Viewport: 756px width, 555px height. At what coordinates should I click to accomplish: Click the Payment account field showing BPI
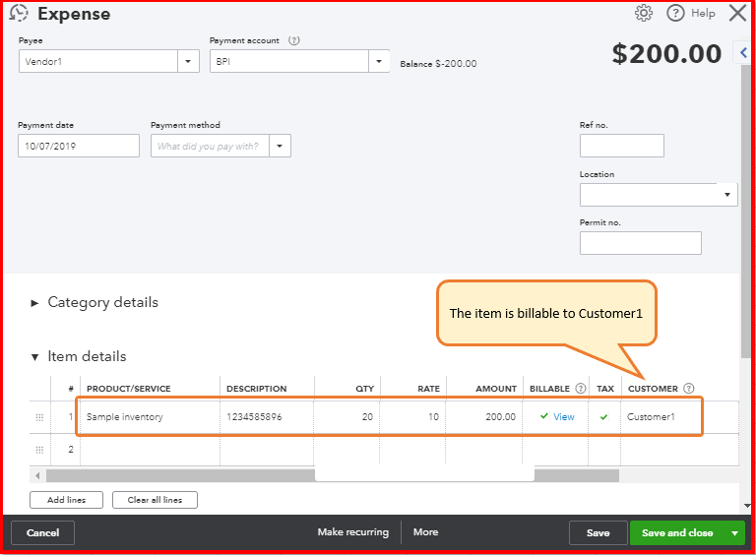point(289,62)
